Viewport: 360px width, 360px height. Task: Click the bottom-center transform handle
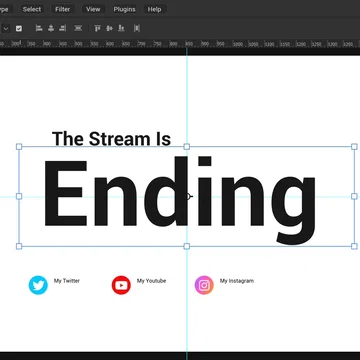[187, 246]
